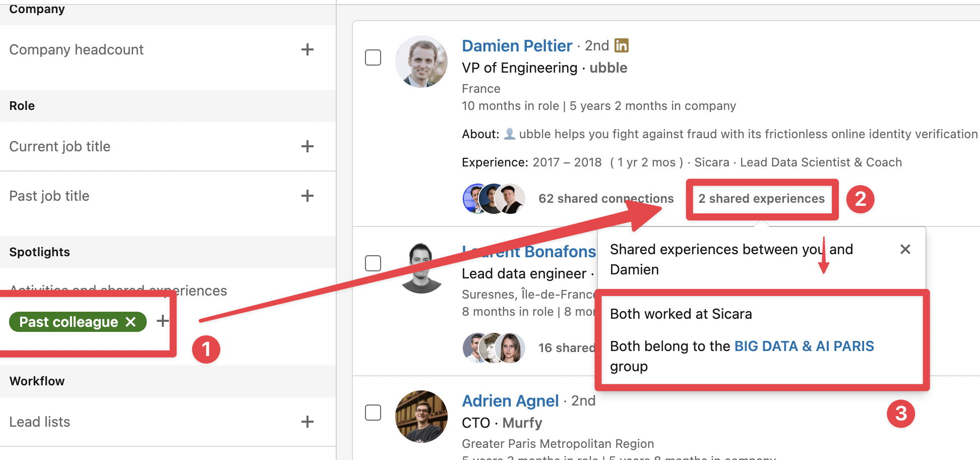Close the shared experiences popup
The image size is (980, 460).
coord(905,249)
